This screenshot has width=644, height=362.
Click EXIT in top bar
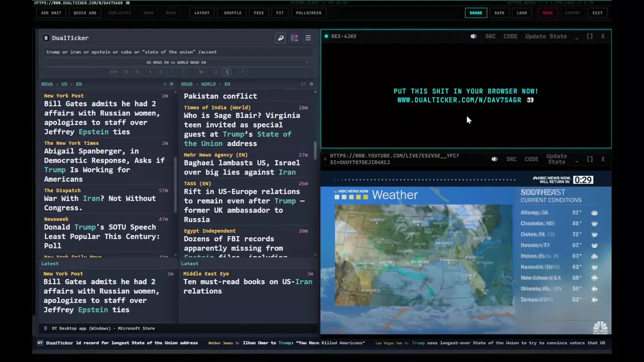tap(597, 13)
